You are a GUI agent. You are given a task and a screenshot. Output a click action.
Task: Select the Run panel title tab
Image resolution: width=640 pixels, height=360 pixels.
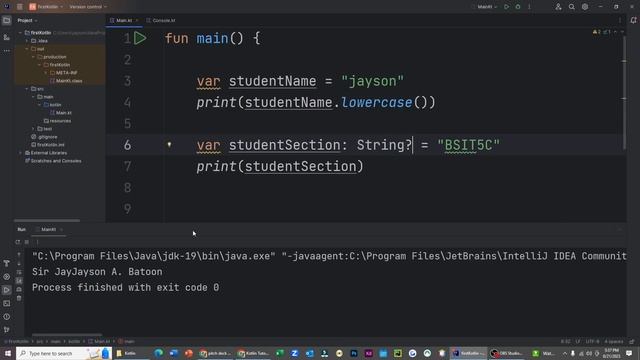[22, 230]
